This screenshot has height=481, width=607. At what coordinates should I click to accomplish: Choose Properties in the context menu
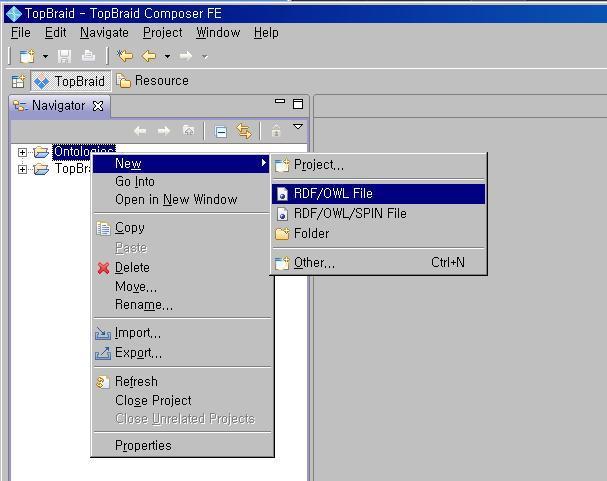[181, 445]
